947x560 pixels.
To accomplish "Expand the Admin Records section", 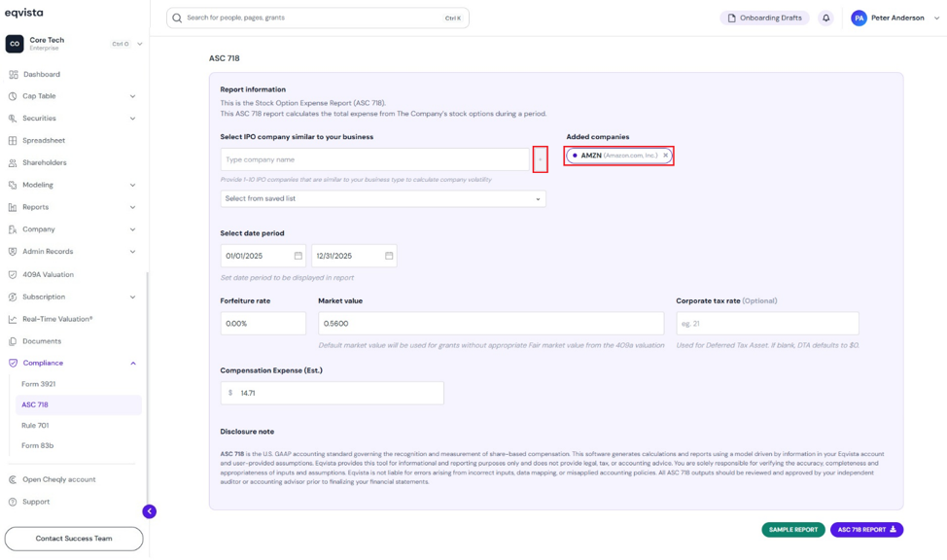I will click(x=133, y=252).
